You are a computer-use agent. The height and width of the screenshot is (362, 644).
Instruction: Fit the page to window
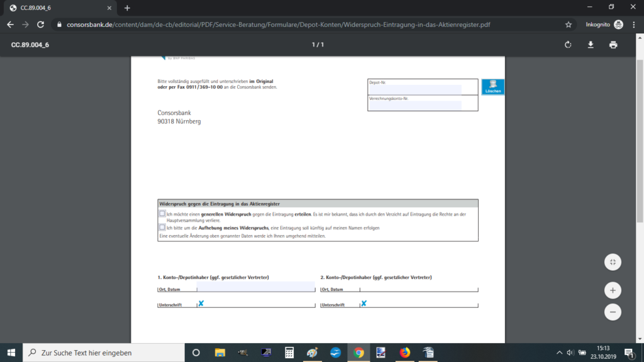click(x=613, y=262)
